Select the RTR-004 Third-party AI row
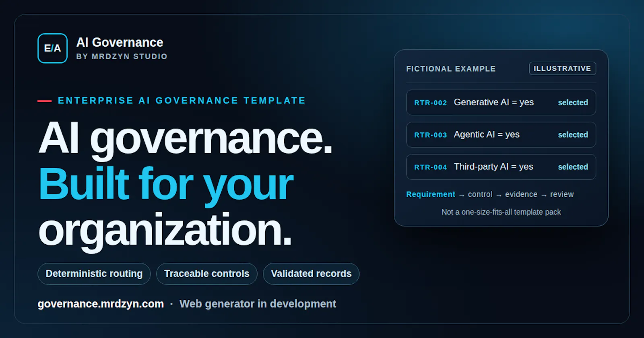 (x=501, y=167)
